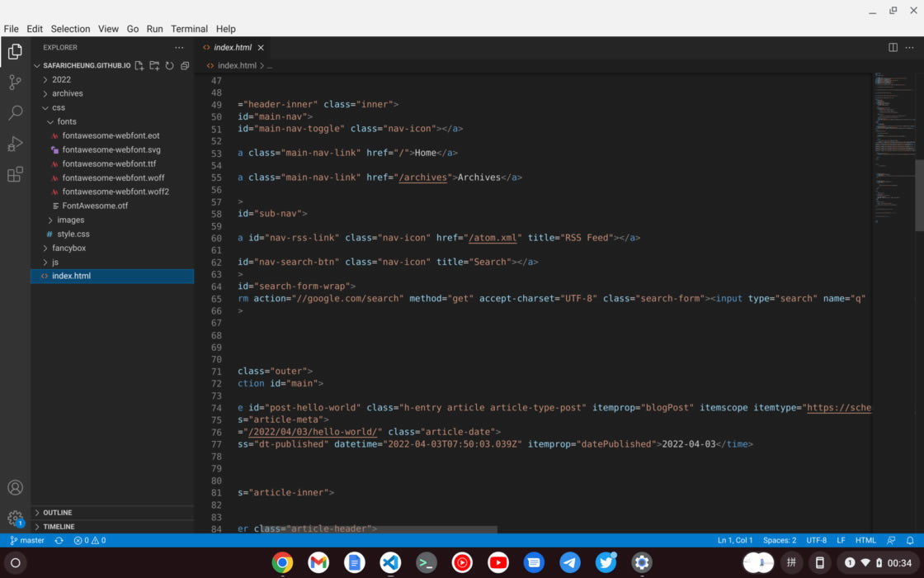This screenshot has width=924, height=578.
Task: Refresh the Explorer file tree
Action: (169, 65)
